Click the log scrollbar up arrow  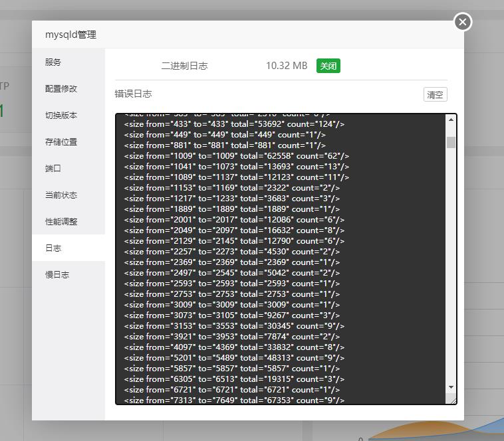(451, 120)
